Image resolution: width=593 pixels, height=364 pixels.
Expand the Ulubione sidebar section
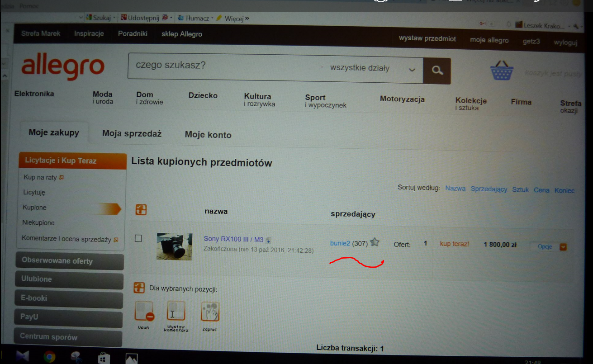[69, 280]
